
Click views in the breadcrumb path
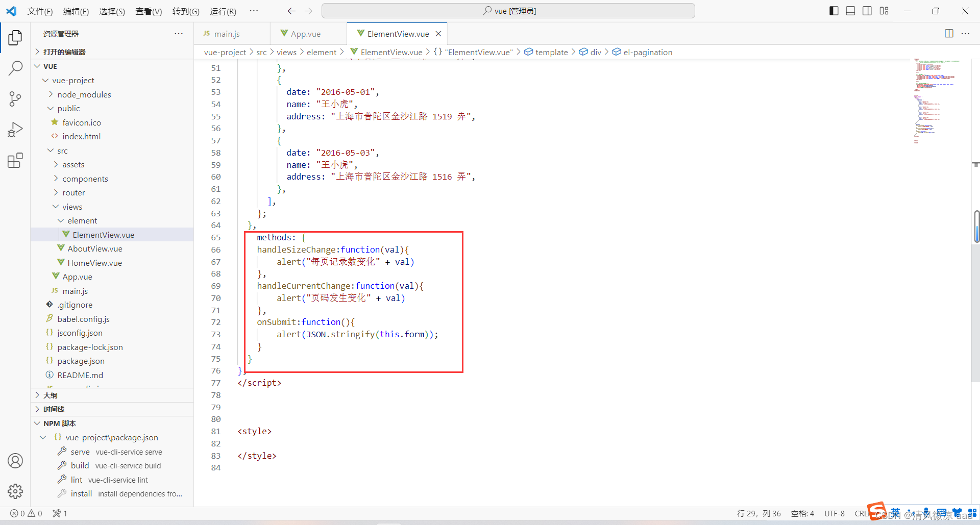(286, 52)
